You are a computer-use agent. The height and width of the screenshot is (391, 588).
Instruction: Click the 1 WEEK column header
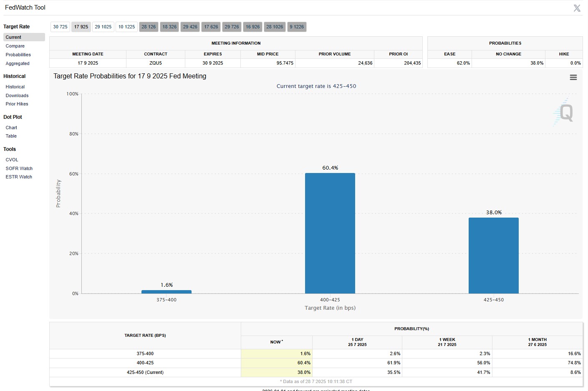coord(447,342)
